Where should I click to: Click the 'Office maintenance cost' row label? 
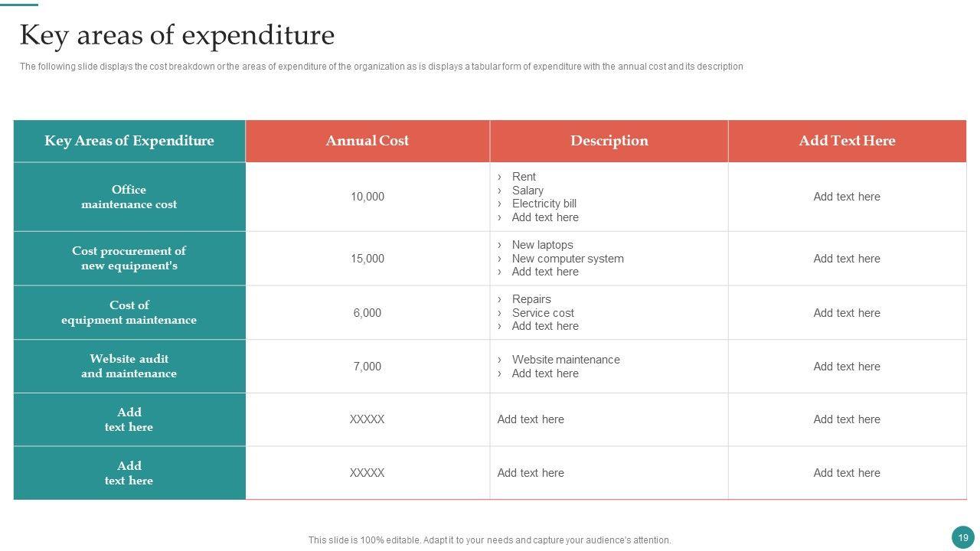click(x=129, y=197)
